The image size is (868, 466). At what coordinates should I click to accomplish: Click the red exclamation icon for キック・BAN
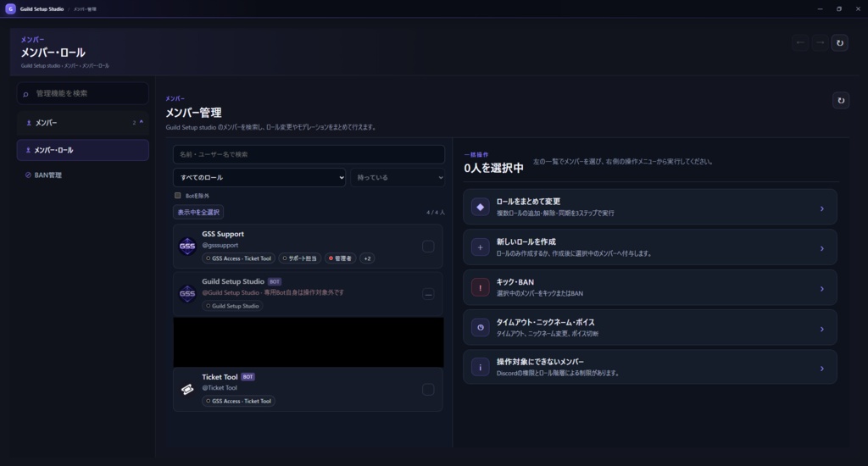coord(480,287)
